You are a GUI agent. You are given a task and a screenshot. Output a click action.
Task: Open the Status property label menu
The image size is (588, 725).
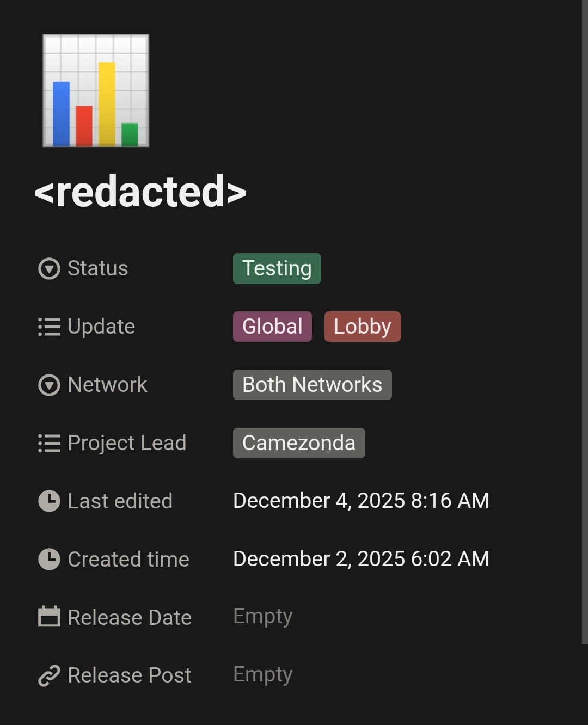97,268
